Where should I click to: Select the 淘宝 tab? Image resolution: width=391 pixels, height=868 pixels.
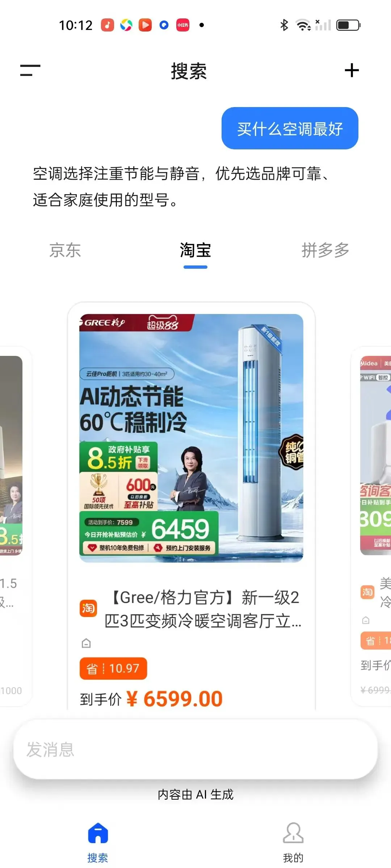195,250
